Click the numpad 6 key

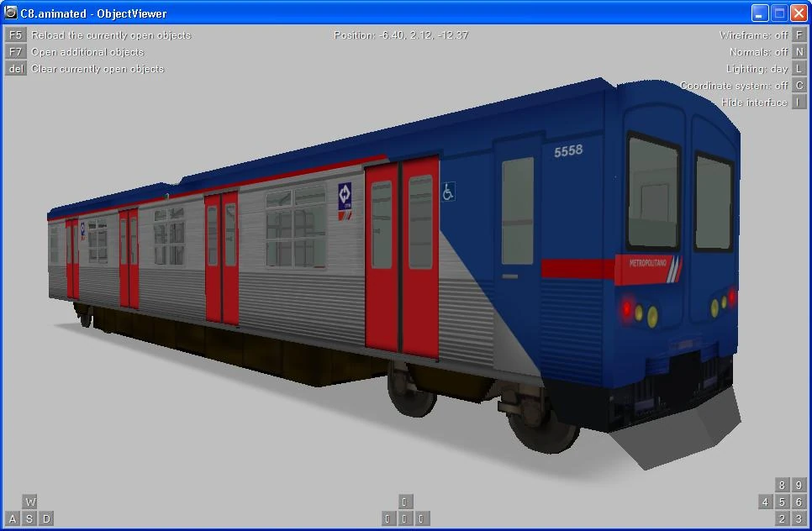799,502
